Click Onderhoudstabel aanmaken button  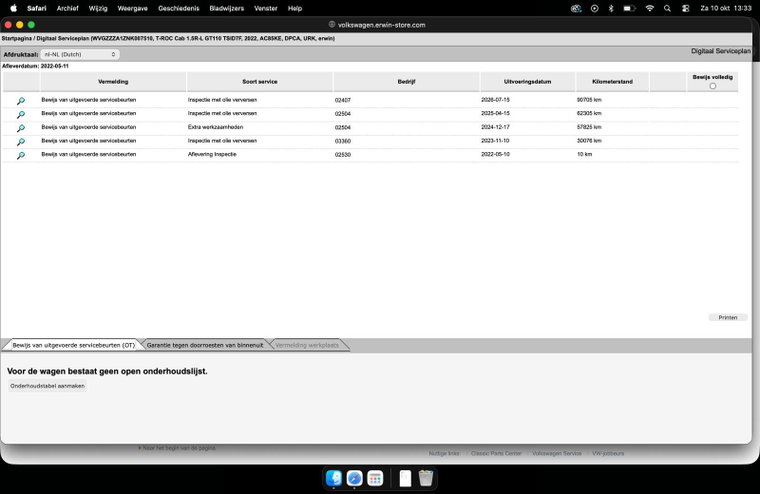48,386
